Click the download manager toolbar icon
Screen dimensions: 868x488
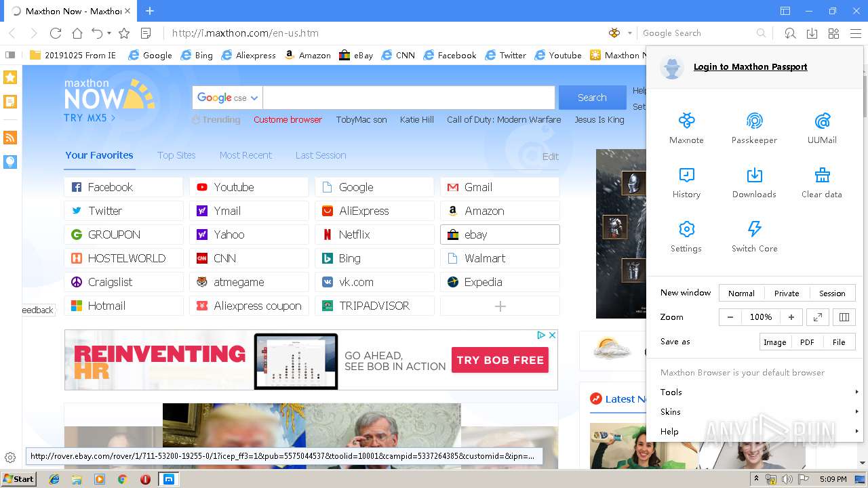812,33
